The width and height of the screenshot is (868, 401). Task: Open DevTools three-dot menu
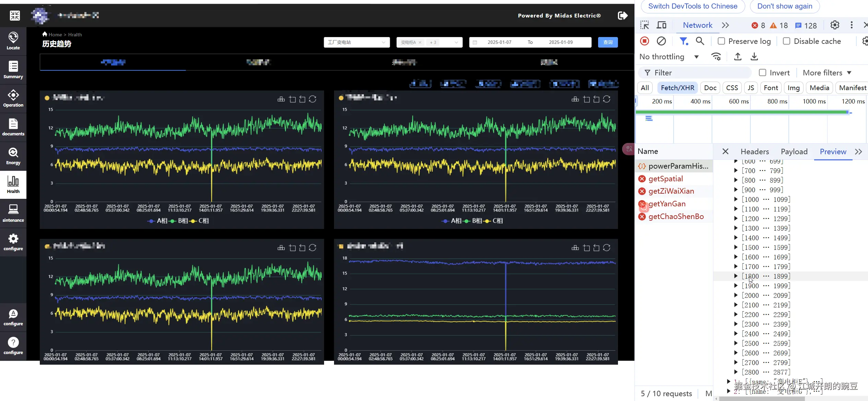(x=852, y=25)
